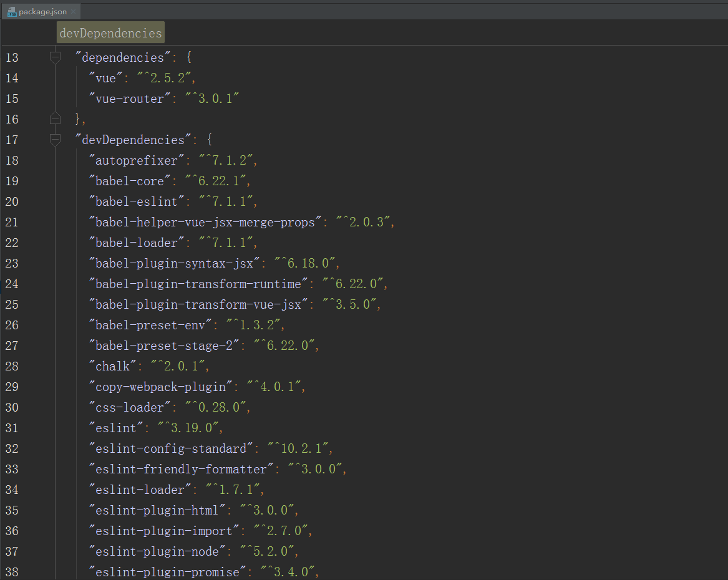Image resolution: width=728 pixels, height=580 pixels.
Task: Click line number 13 in the gutter
Action: coord(12,57)
